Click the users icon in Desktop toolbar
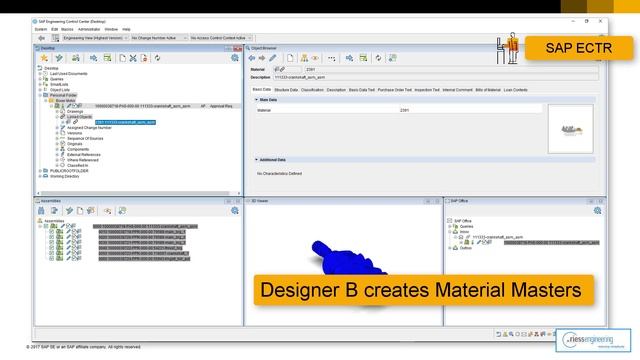 (x=76, y=58)
